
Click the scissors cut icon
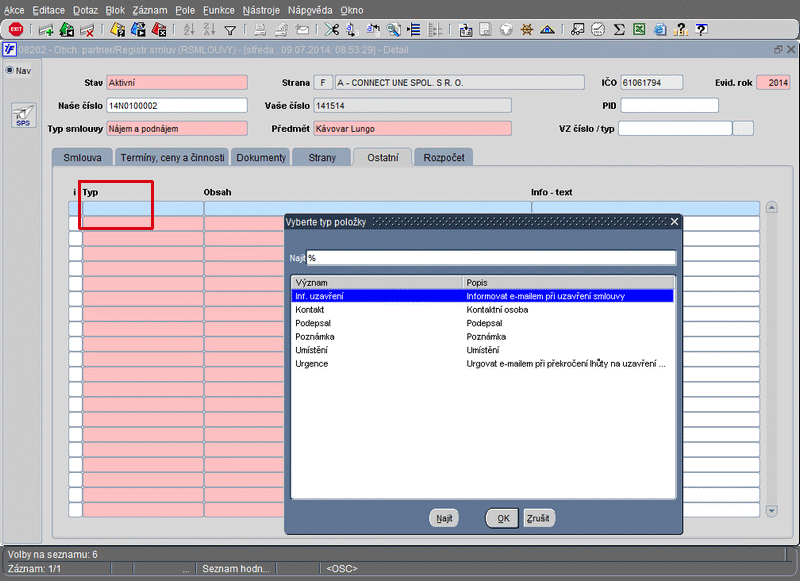(332, 30)
